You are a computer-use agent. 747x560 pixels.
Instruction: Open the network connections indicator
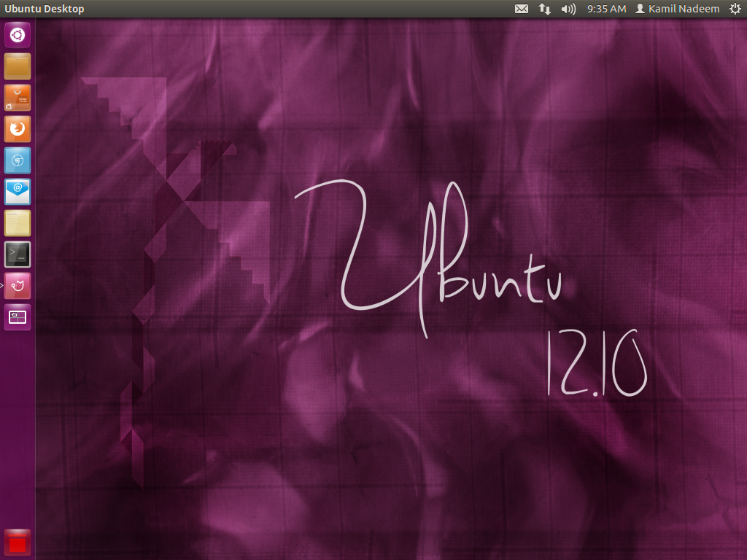[x=544, y=9]
